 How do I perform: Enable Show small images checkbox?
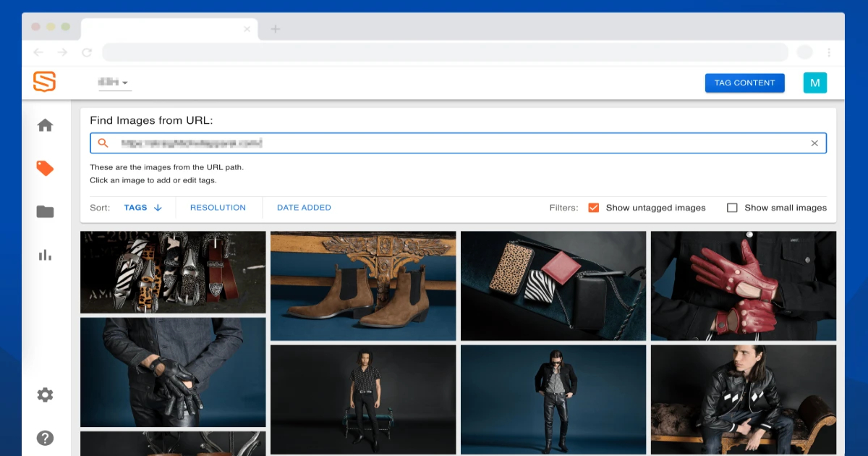[732, 208]
